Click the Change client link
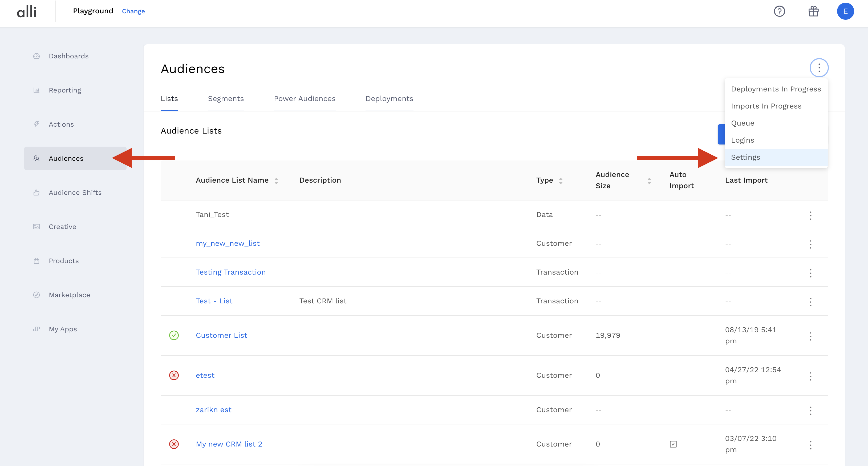This screenshot has width=868, height=466. point(133,11)
